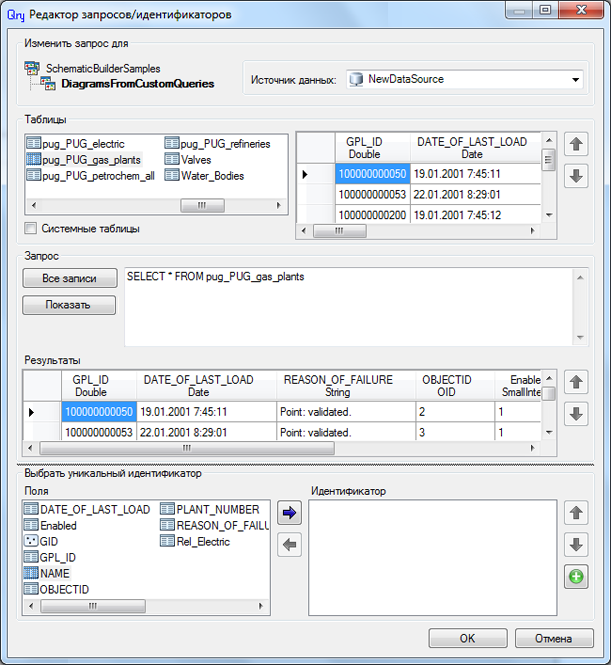This screenshot has width=611, height=665.
Task: Click the Отмена button
Action: pyautogui.click(x=552, y=638)
